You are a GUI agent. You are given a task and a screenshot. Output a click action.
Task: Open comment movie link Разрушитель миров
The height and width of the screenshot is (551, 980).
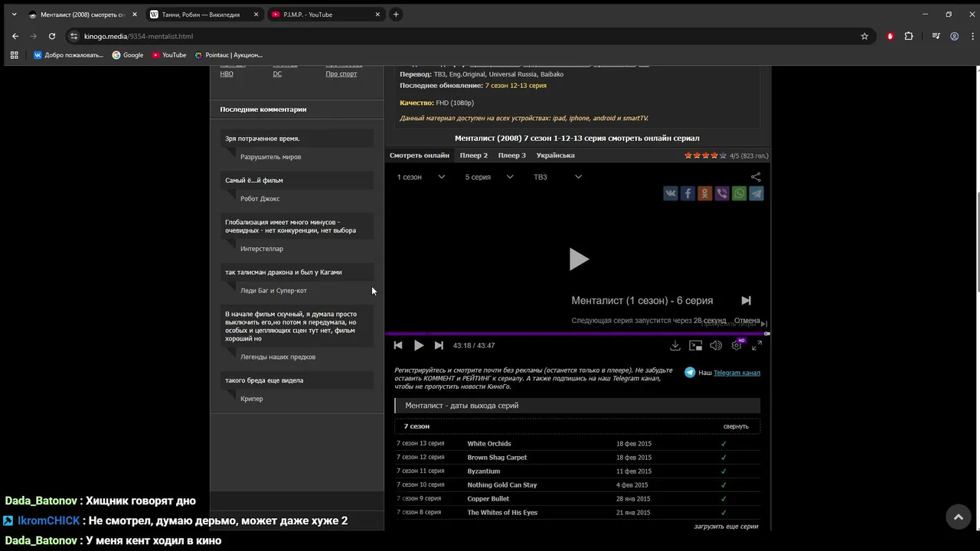pyautogui.click(x=270, y=157)
